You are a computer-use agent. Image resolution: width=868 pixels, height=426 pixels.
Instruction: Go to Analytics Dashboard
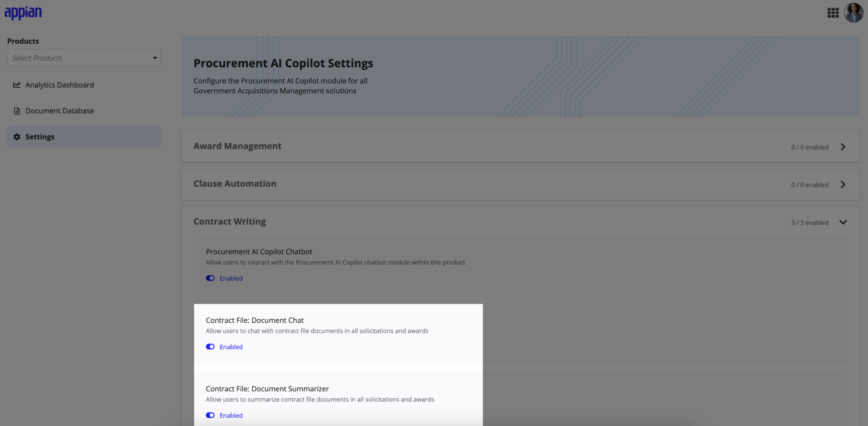(x=59, y=85)
